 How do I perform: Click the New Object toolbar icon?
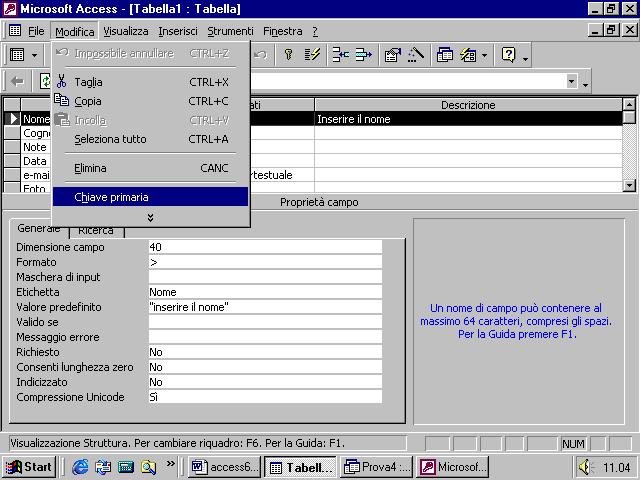[x=468, y=55]
